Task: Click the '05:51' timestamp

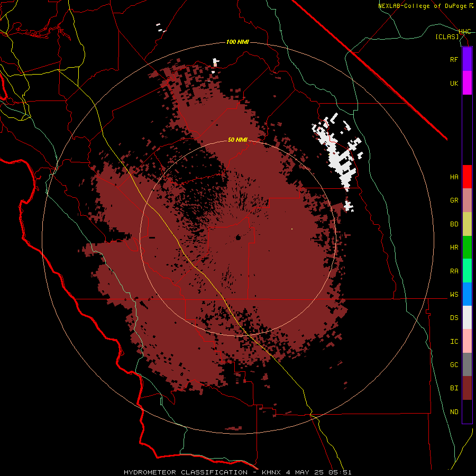Action: tap(340, 472)
